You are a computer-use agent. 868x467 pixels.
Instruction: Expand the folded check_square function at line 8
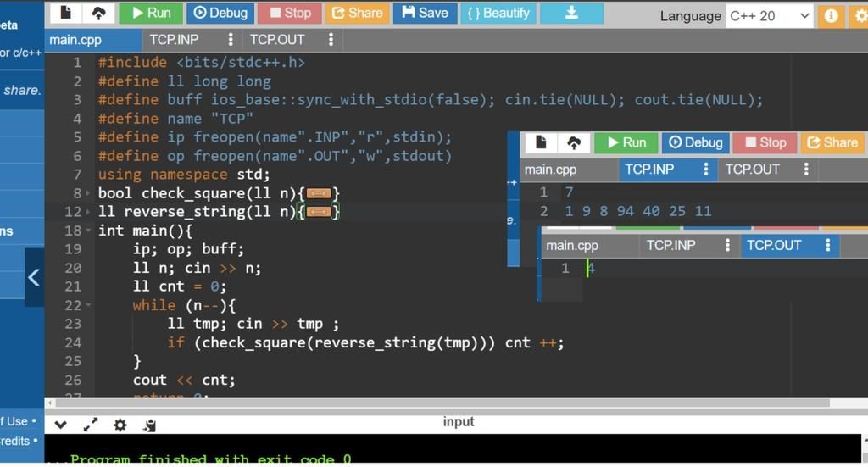point(88,193)
